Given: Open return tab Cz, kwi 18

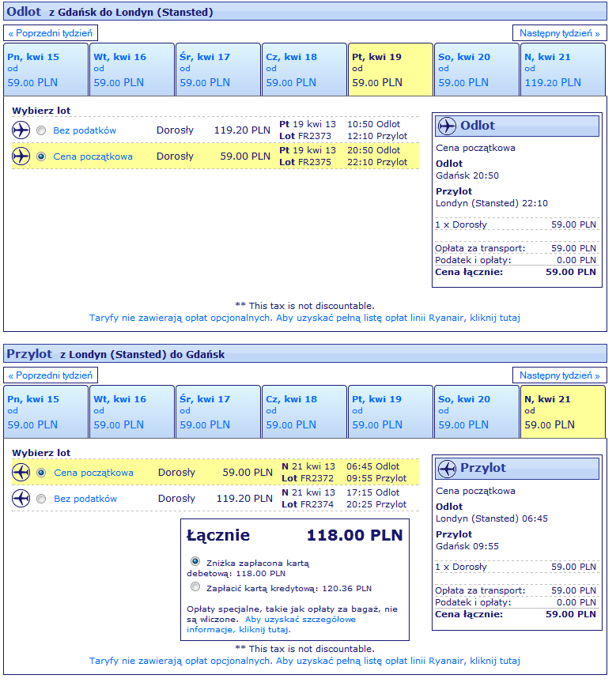Looking at the screenshot, I should point(304,412).
